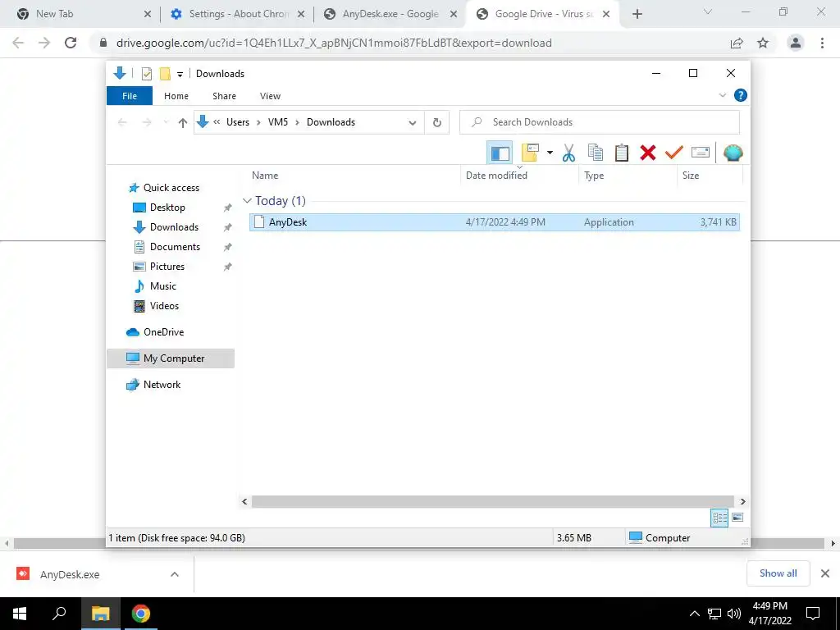Click Users in the address breadcrumb

coord(238,122)
